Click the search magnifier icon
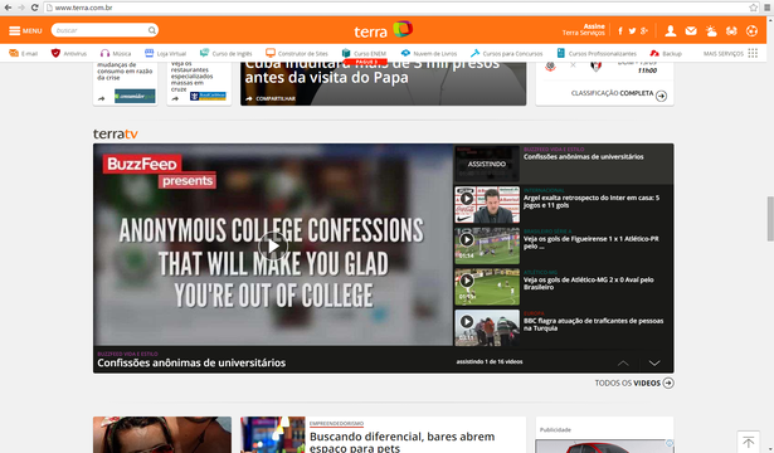 pyautogui.click(x=151, y=31)
